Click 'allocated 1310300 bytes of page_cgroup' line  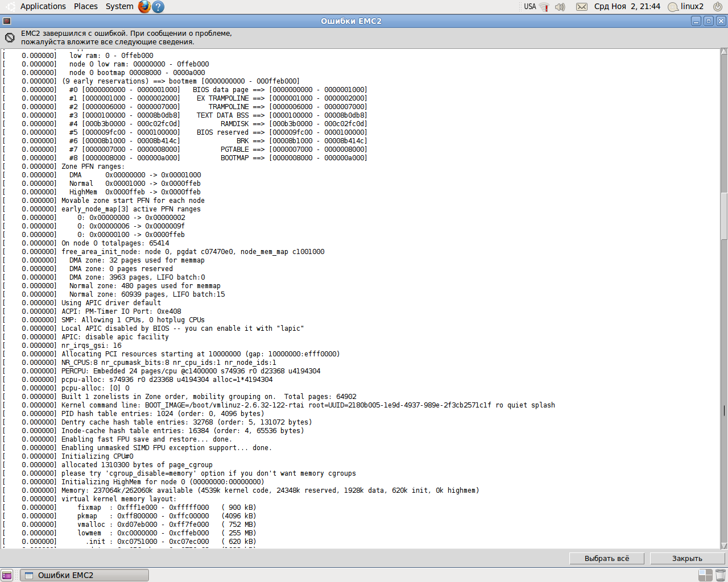tap(137, 465)
